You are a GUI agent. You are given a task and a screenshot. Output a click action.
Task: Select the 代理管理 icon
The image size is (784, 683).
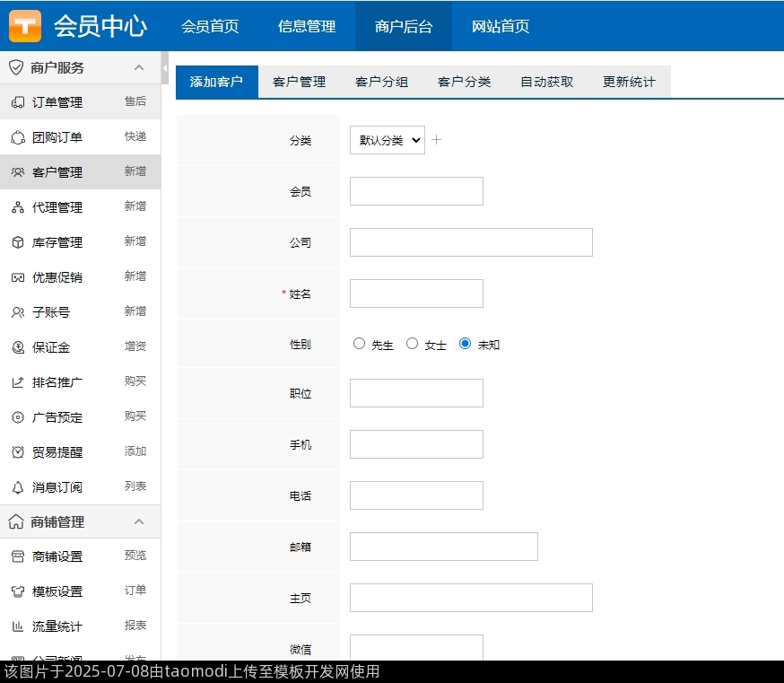(x=18, y=206)
